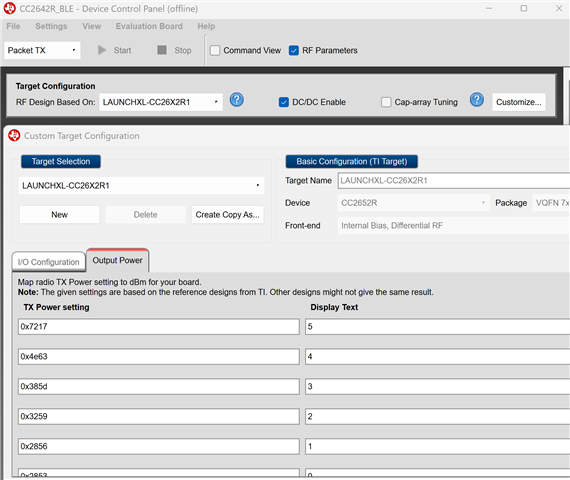Click the Target Selection header button

click(61, 161)
